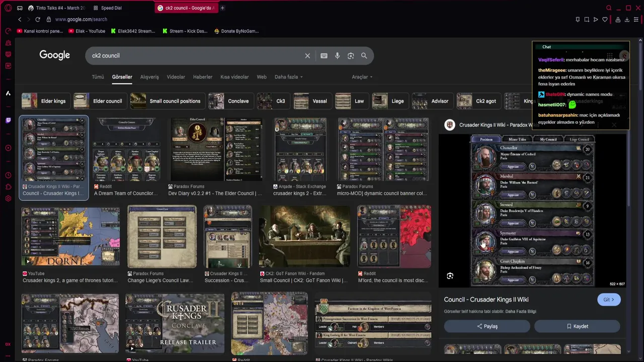Filter by the Conclave chip
Screen dimensions: 644x362
tap(230, 101)
